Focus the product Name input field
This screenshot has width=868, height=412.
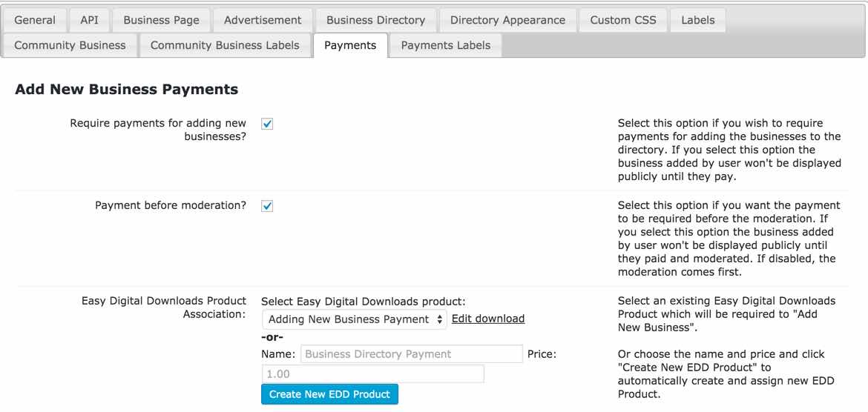(411, 354)
